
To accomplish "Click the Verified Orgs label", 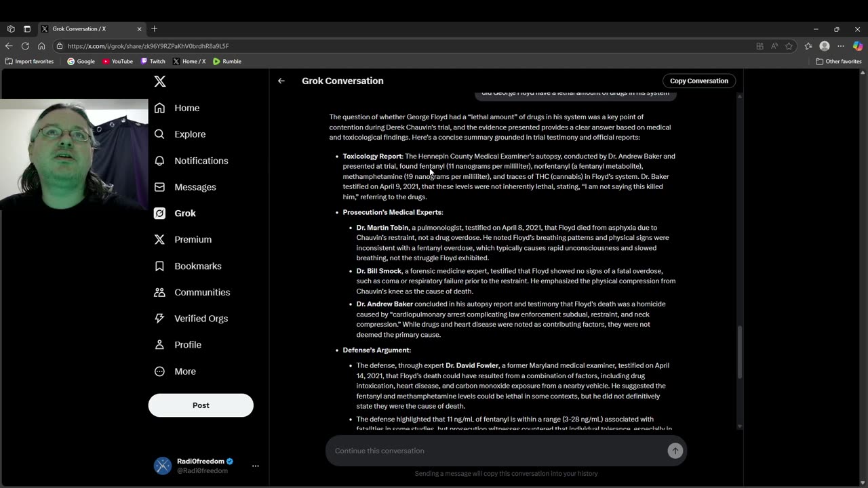I will [201, 319].
